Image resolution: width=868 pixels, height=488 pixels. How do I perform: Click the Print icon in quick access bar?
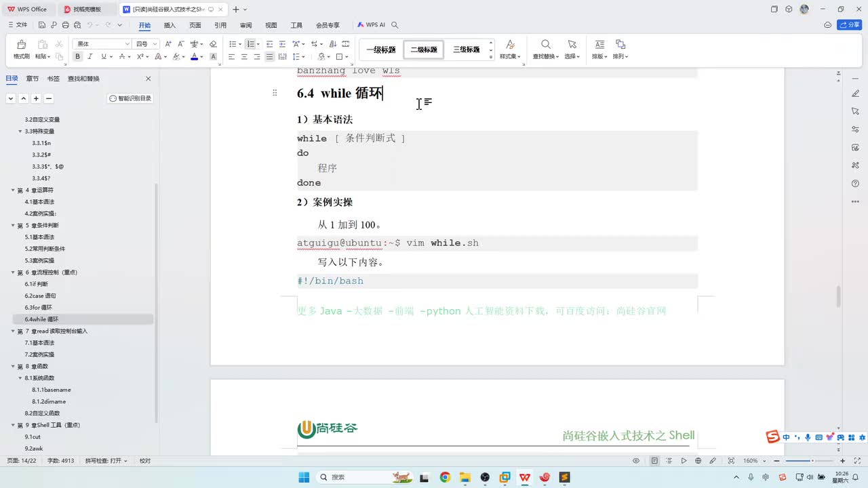coord(65,25)
